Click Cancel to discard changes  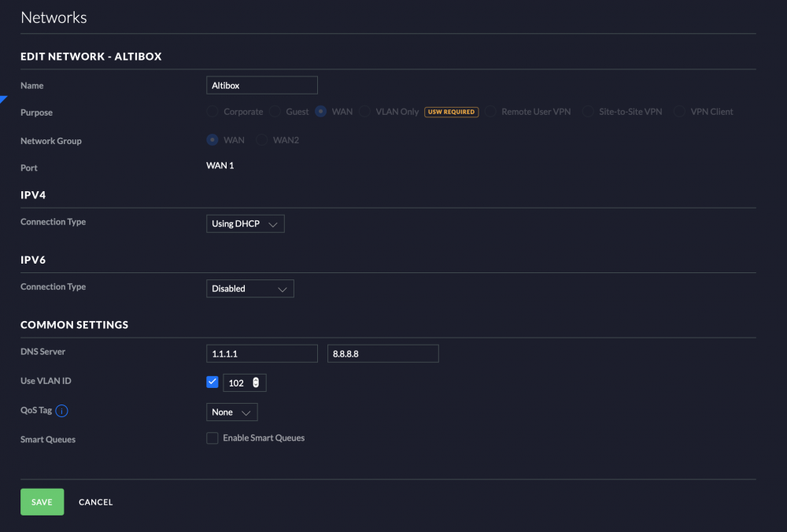pyautogui.click(x=95, y=502)
